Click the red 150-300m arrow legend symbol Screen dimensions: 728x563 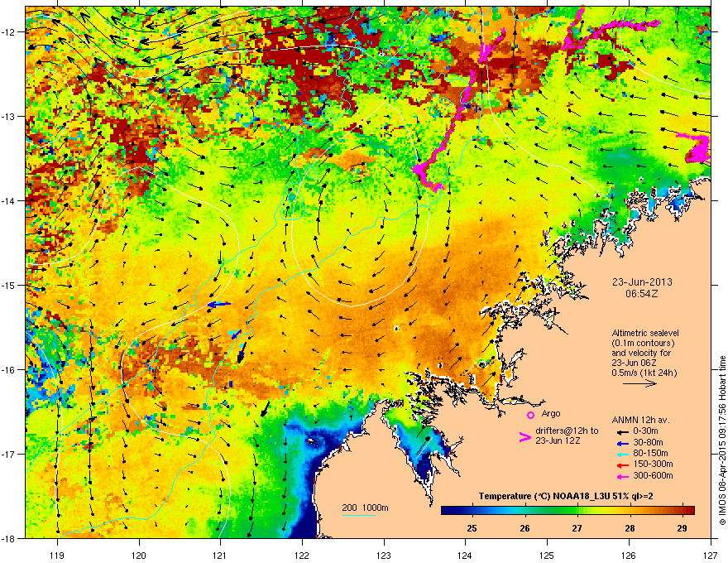[x=621, y=464]
